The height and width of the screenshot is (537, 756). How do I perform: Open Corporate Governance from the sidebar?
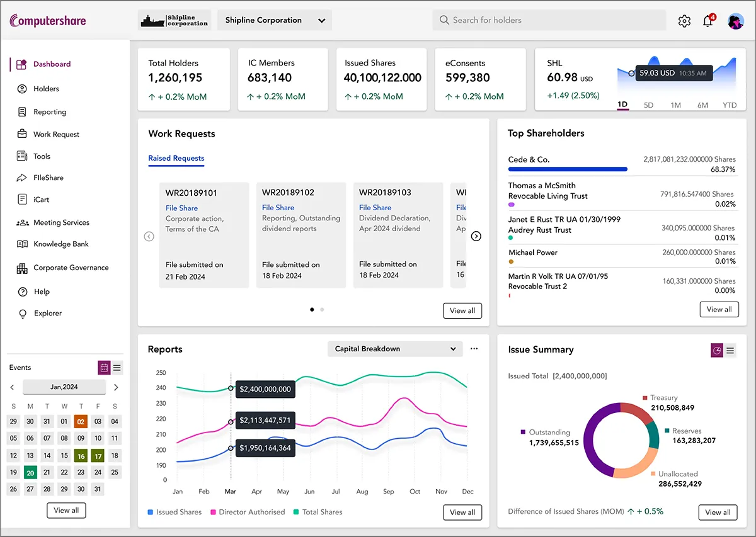(21, 268)
